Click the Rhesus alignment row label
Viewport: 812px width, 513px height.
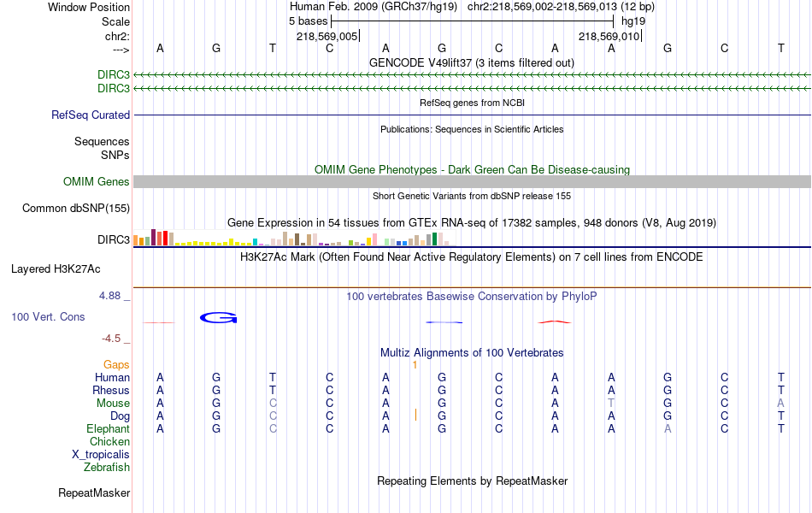[111, 390]
